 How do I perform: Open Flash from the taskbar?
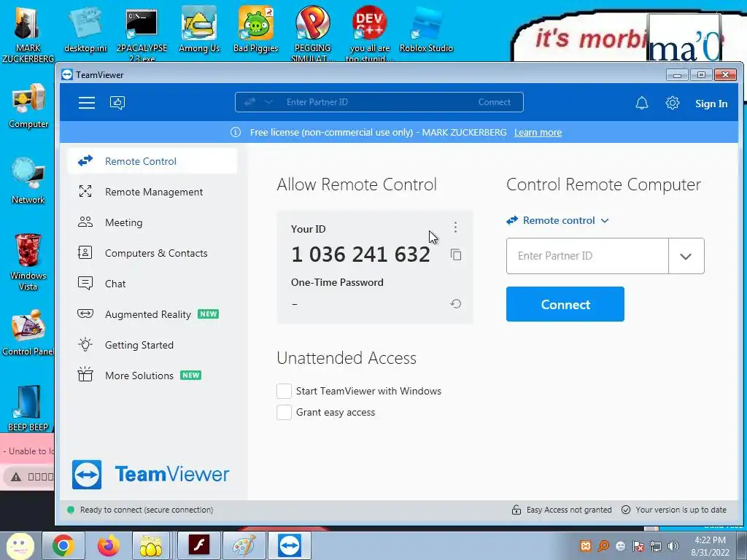[198, 545]
